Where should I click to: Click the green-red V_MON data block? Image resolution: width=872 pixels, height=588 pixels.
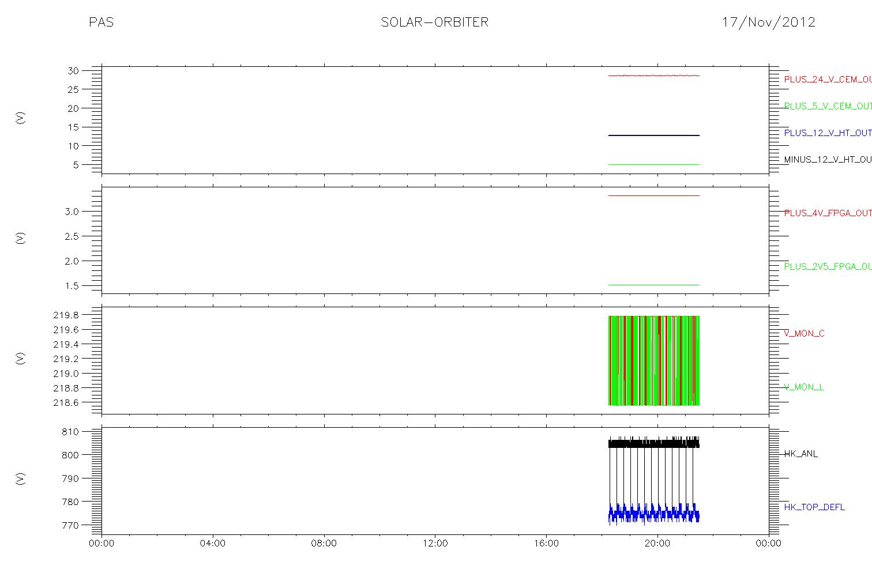click(x=654, y=360)
